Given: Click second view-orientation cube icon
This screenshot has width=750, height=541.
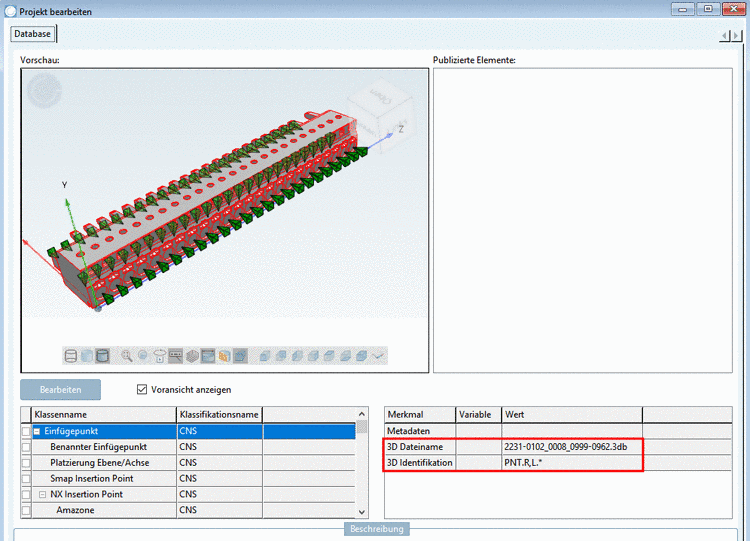Looking at the screenshot, I should pyautogui.click(x=281, y=356).
